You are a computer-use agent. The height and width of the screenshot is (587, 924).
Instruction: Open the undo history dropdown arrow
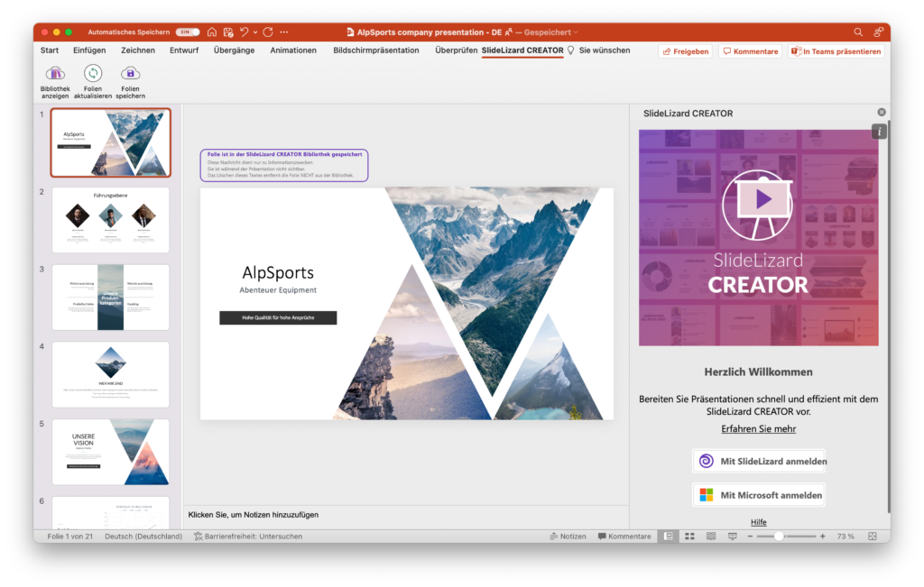pos(255,32)
